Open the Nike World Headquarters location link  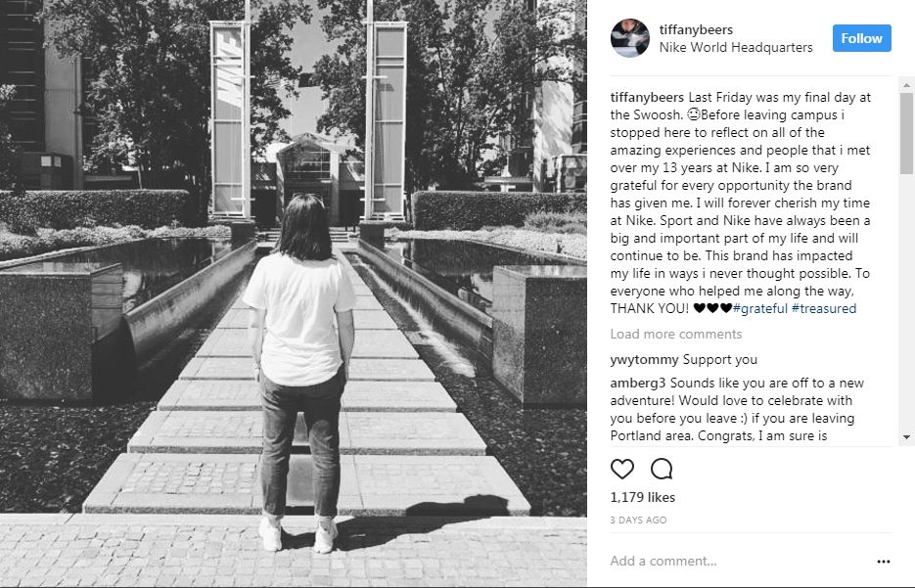pos(736,47)
